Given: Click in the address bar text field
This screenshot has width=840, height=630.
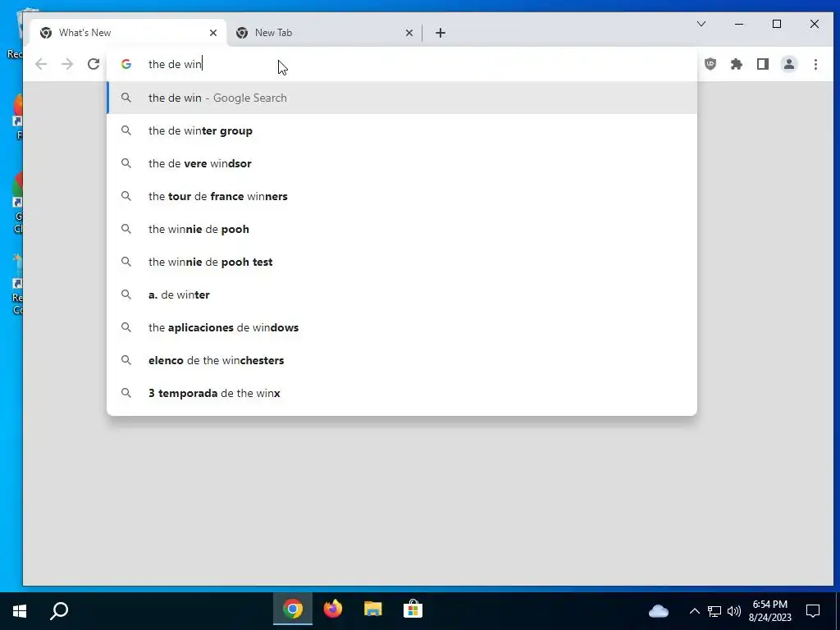Looking at the screenshot, I should [402, 64].
